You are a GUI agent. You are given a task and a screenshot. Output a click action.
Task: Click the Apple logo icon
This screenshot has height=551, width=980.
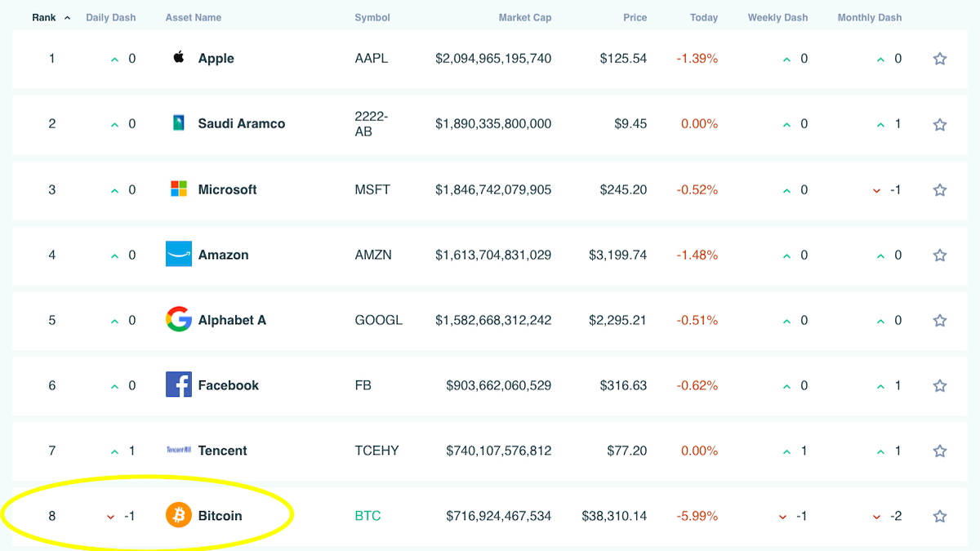(x=179, y=58)
